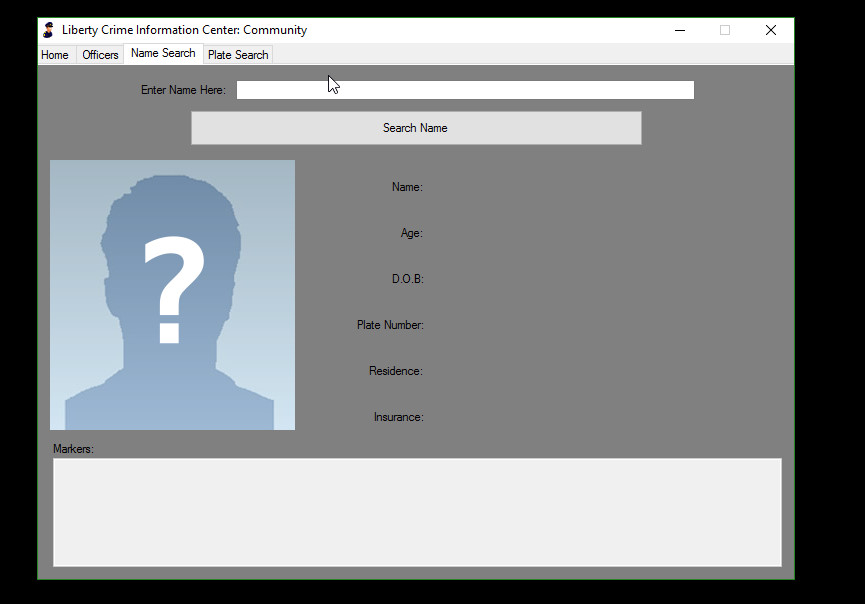Click the Enter Name Here: label

pos(183,90)
